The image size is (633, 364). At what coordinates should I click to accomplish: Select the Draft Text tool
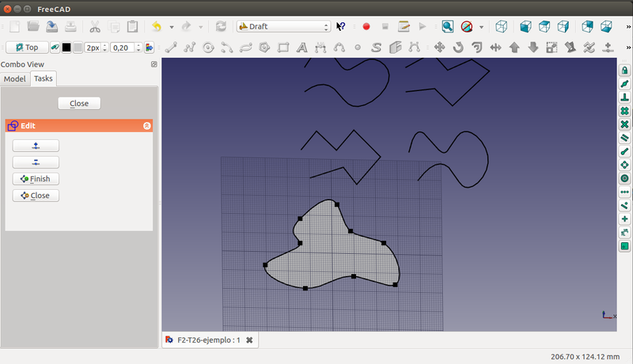[x=301, y=47]
